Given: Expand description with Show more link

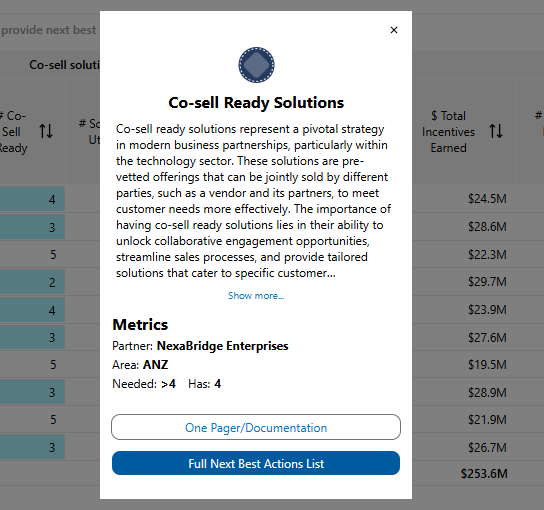Looking at the screenshot, I should pos(256,296).
